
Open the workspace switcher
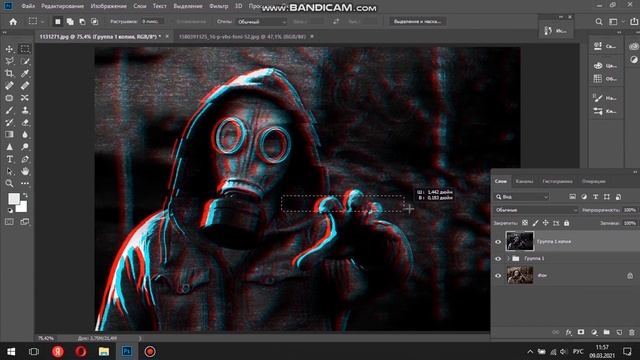(615, 22)
